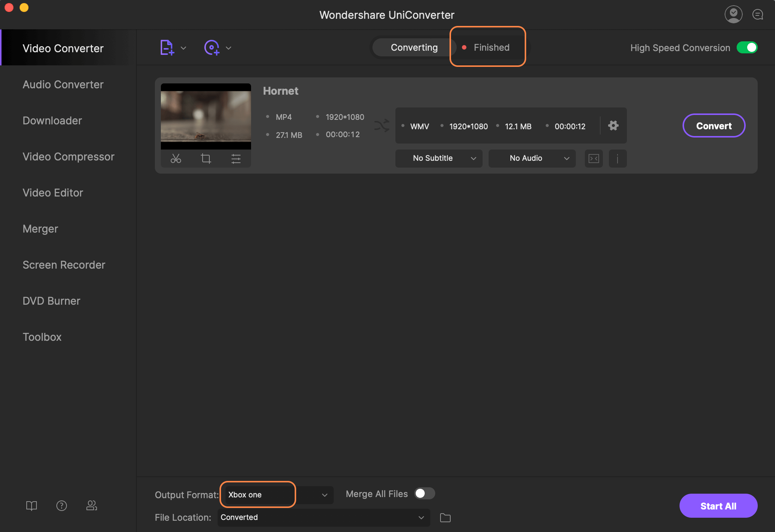Open the community users icon
This screenshot has width=775, height=532.
92,506
